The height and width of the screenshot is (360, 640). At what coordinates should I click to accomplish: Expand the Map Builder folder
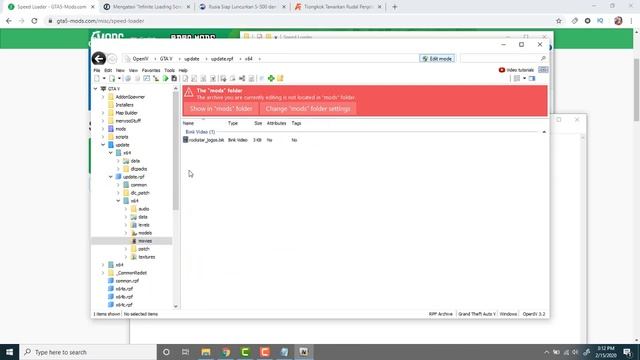pyautogui.click(x=103, y=113)
